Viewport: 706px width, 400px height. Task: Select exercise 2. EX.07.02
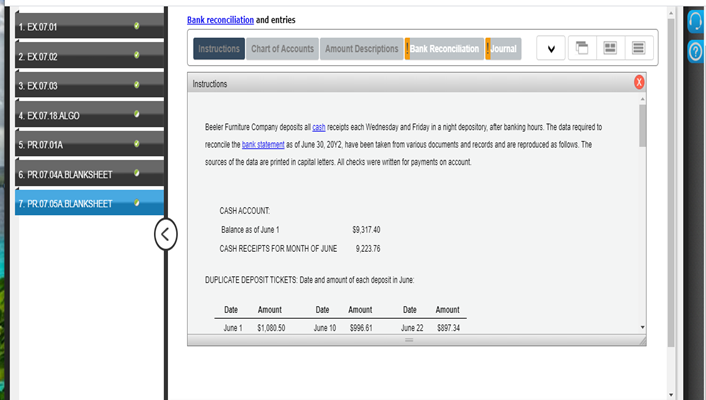click(x=89, y=55)
